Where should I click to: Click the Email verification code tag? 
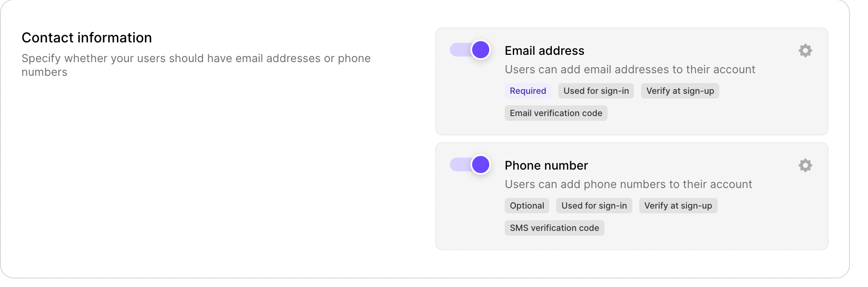[556, 113]
